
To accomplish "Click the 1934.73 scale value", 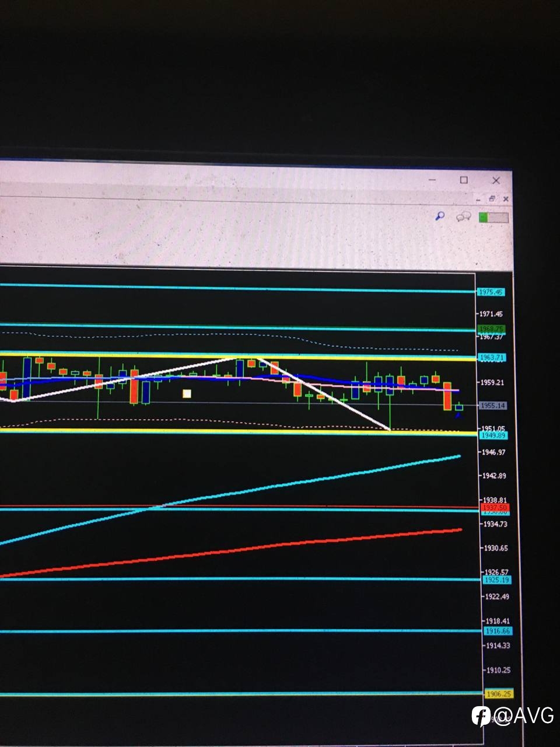I will [x=496, y=524].
